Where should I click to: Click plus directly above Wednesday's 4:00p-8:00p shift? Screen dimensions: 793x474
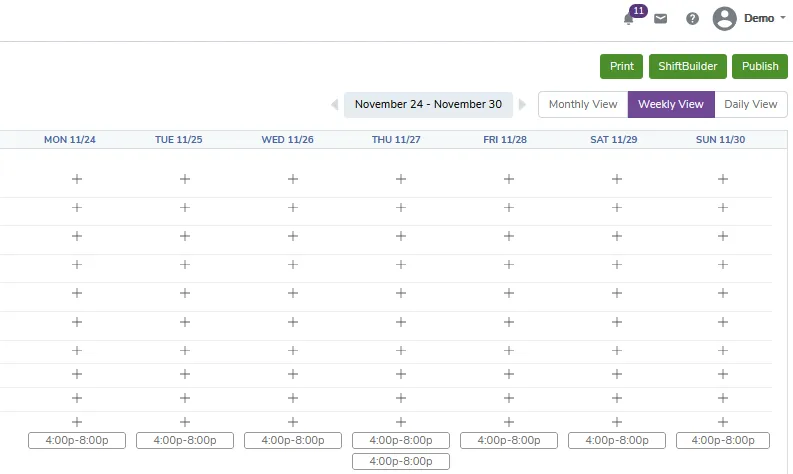pos(293,422)
